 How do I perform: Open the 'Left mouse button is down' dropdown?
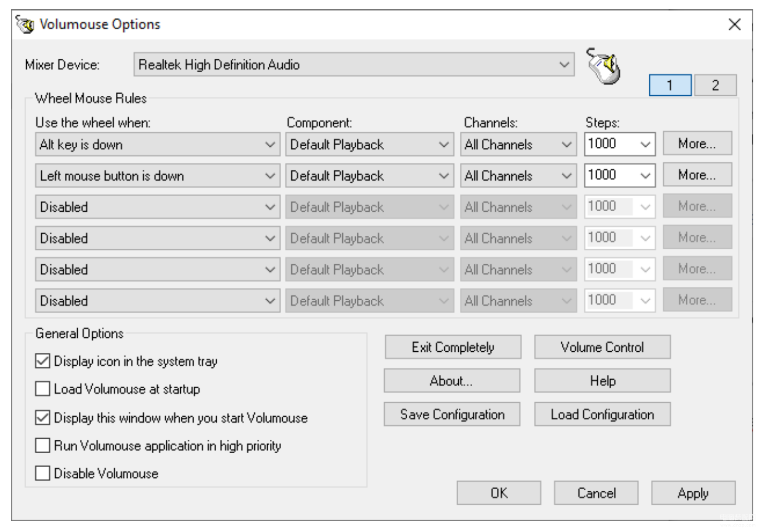click(158, 176)
